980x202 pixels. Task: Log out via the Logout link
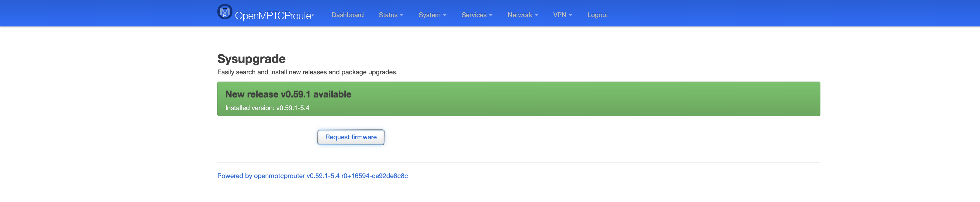[597, 15]
